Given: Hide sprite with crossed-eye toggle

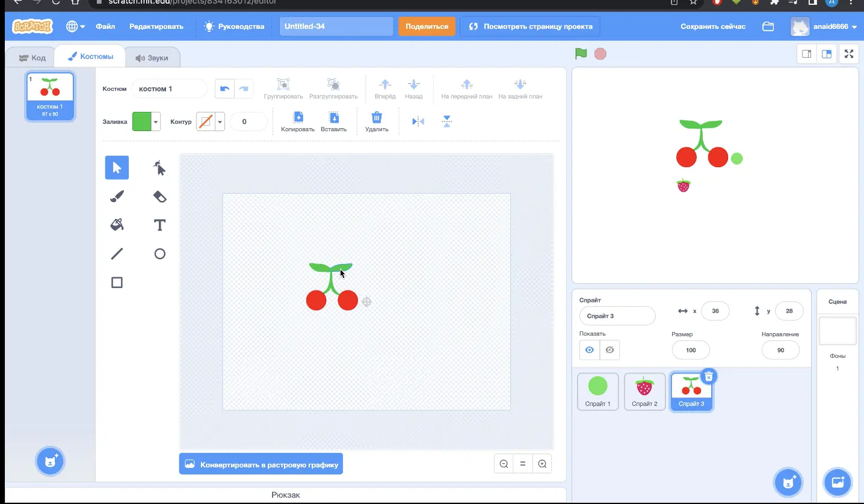Looking at the screenshot, I should coord(609,350).
